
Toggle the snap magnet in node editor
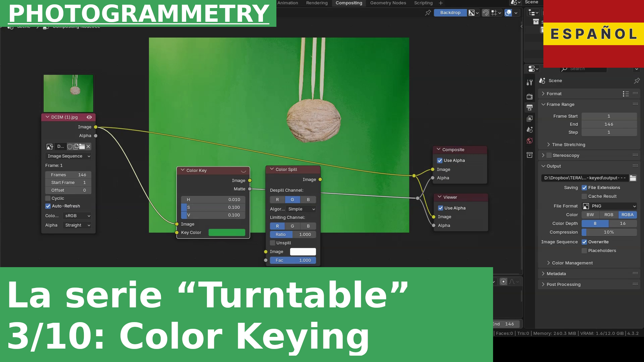point(486,13)
